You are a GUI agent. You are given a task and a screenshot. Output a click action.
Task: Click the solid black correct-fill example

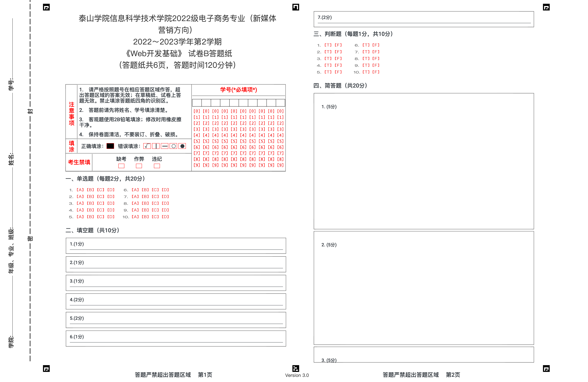point(110,146)
